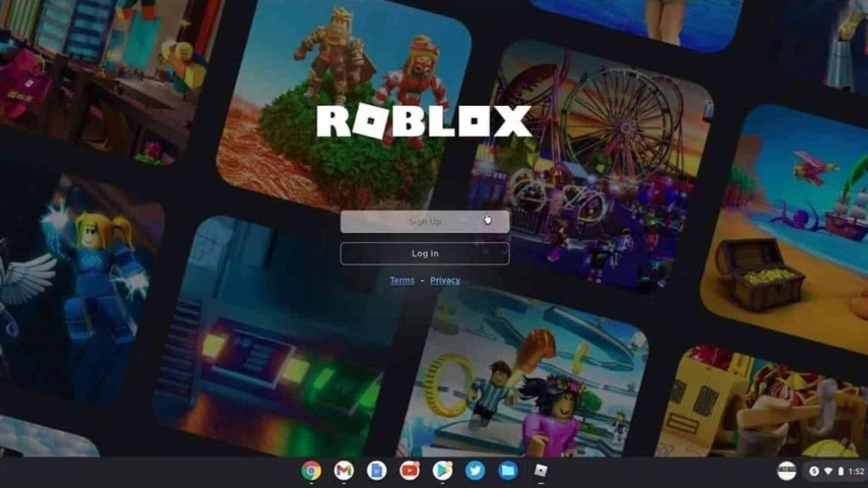Open Gmail from the shelf
Viewport: 868px width, 488px height.
coord(344,471)
